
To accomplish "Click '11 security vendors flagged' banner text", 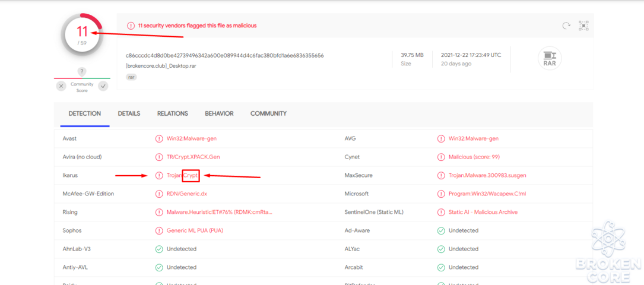I will (x=197, y=26).
